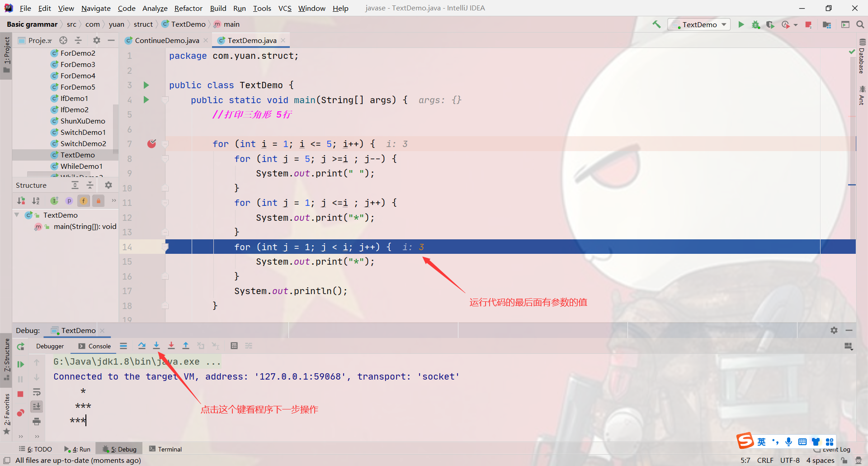Stop TextDemo from the debug side toolbar
868x466 pixels.
click(x=20, y=394)
